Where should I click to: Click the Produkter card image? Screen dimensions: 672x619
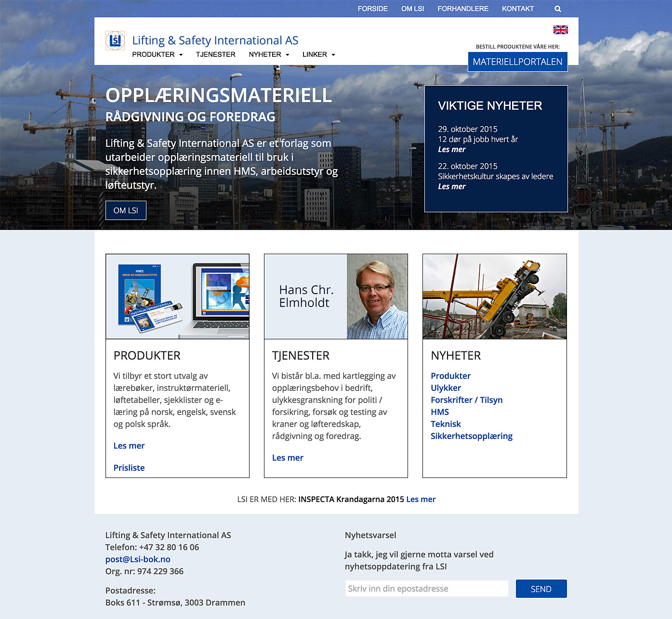pyautogui.click(x=178, y=297)
